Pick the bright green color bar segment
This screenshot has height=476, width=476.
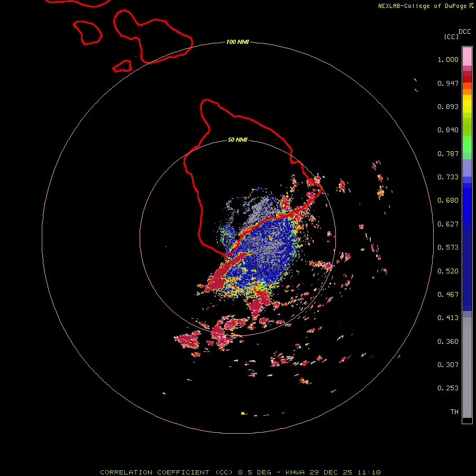[467, 144]
